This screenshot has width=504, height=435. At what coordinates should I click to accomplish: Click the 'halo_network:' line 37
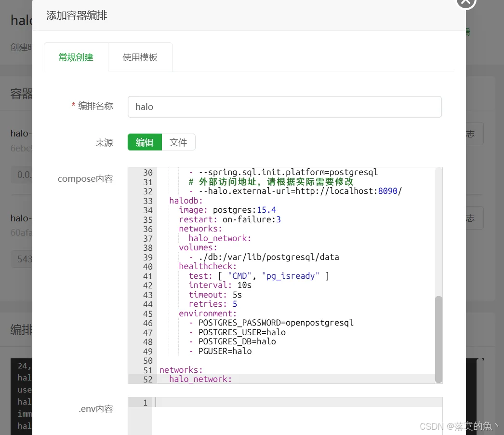(220, 238)
